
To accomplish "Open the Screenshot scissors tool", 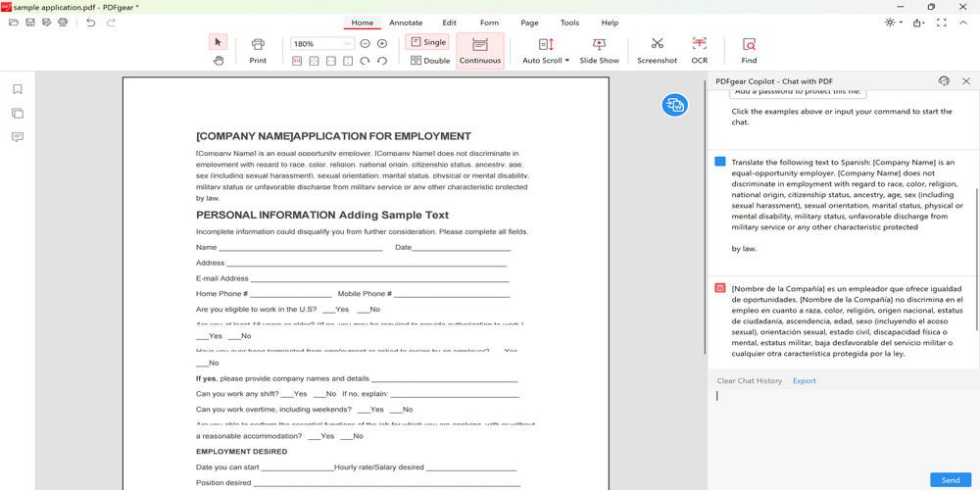I will [657, 49].
